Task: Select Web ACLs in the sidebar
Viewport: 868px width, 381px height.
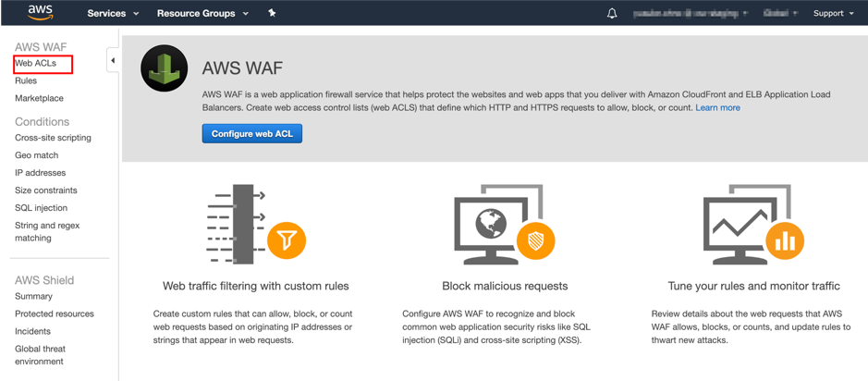Action: 36,64
